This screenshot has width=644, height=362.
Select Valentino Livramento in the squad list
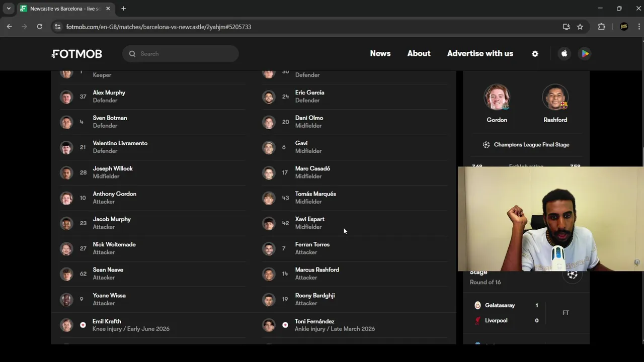pyautogui.click(x=153, y=147)
